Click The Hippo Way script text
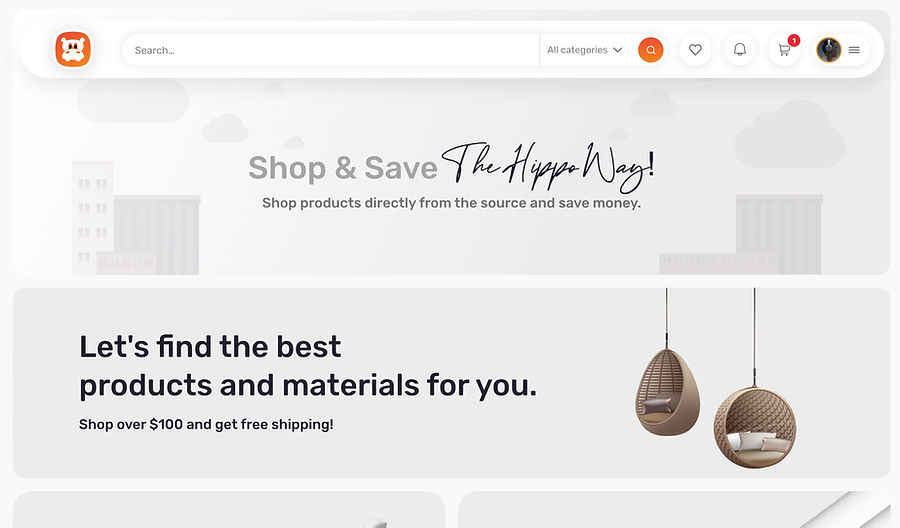This screenshot has height=528, width=900. (548, 167)
